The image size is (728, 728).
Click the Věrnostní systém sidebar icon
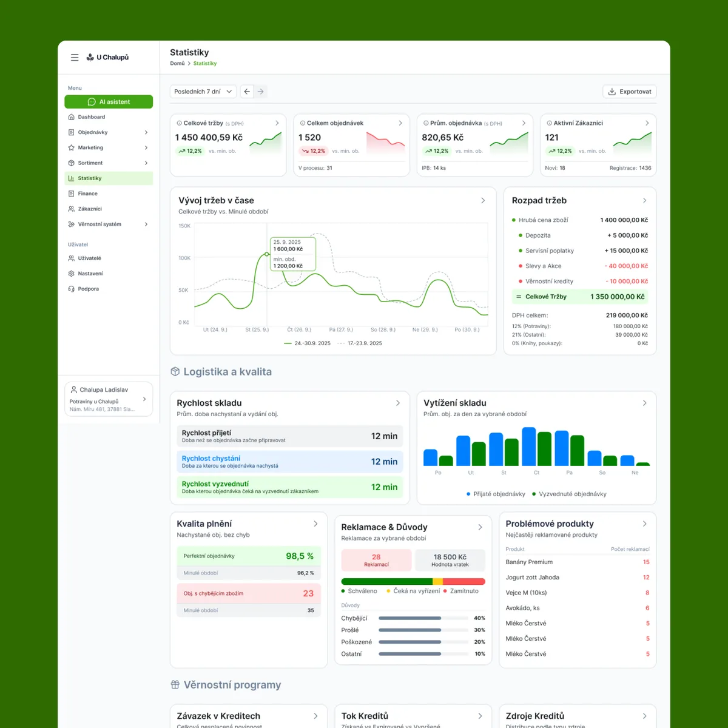point(72,224)
